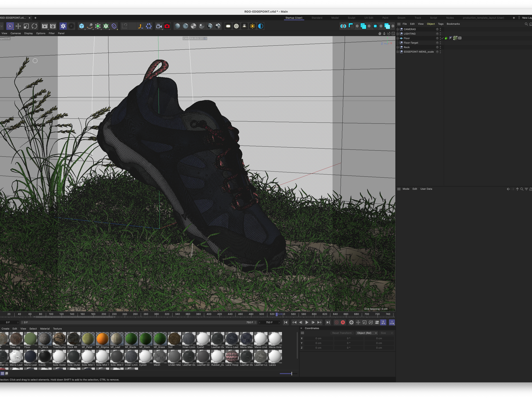Image resolution: width=532 pixels, height=399 pixels.
Task: Select the Move tool
Action: (x=18, y=26)
